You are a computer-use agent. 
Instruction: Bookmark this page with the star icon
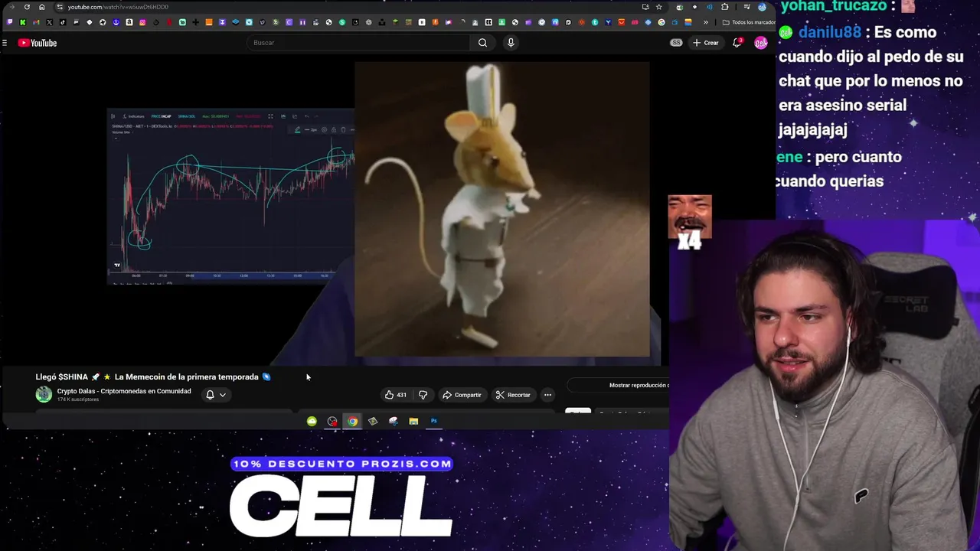658,7
